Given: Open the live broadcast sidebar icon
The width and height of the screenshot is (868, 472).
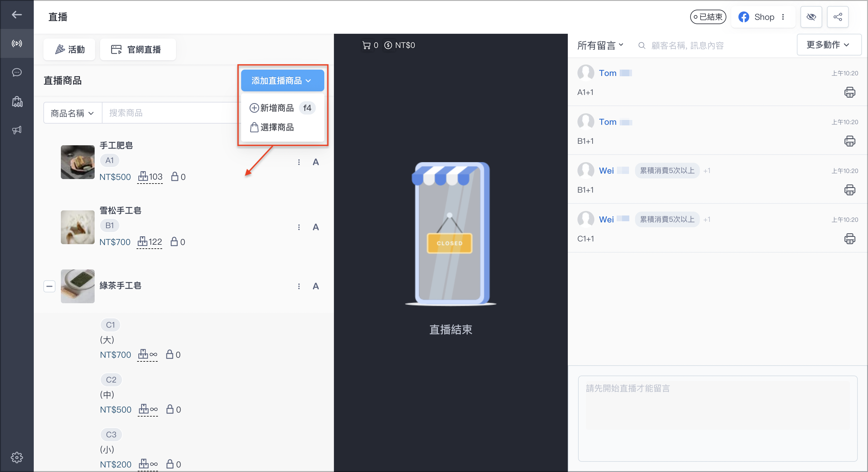Looking at the screenshot, I should 17,43.
